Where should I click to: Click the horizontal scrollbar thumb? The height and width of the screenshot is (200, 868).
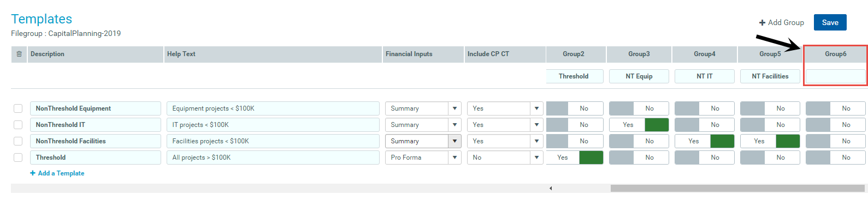pyautogui.click(x=737, y=188)
